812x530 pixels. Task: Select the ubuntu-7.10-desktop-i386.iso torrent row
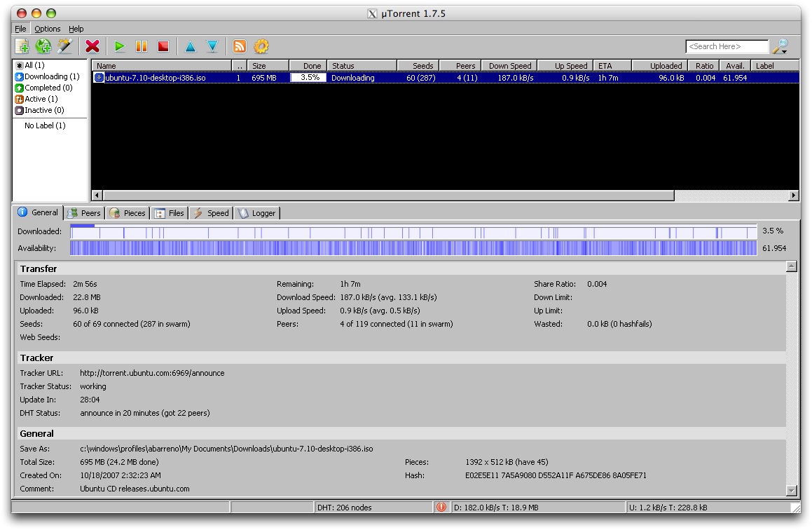[x=446, y=78]
